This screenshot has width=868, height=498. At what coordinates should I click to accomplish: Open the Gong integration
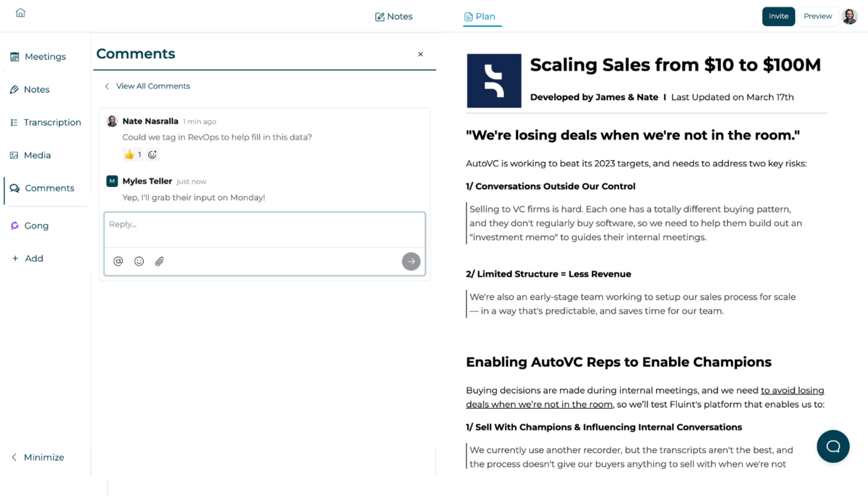(x=36, y=226)
